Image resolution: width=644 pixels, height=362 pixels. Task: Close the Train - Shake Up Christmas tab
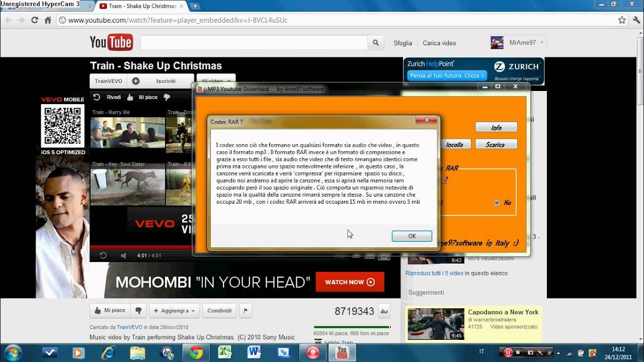[x=182, y=6]
